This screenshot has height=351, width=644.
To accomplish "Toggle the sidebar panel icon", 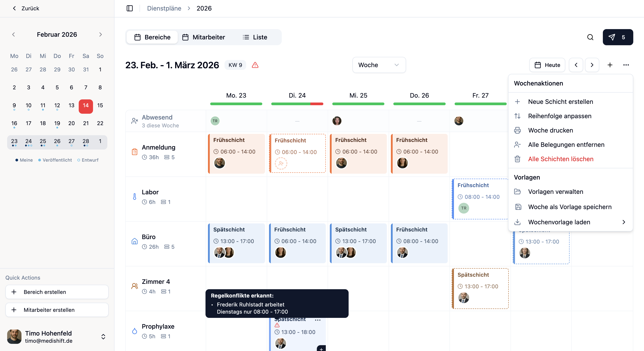I will pos(129,8).
